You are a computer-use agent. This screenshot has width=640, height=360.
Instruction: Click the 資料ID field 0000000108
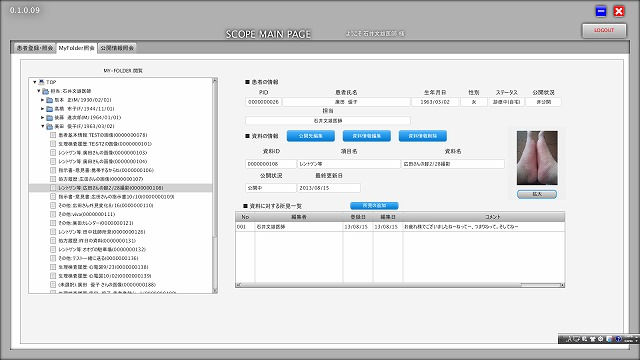[271, 164]
